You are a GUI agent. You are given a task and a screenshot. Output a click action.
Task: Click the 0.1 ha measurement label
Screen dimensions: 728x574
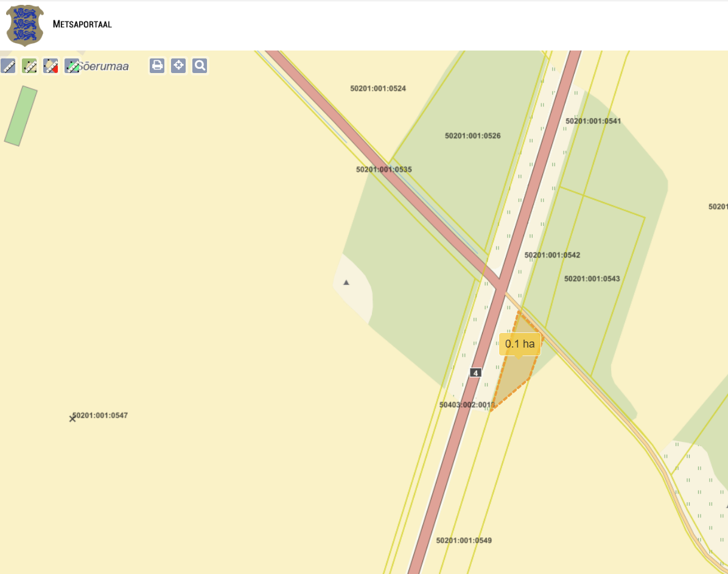[520, 344]
